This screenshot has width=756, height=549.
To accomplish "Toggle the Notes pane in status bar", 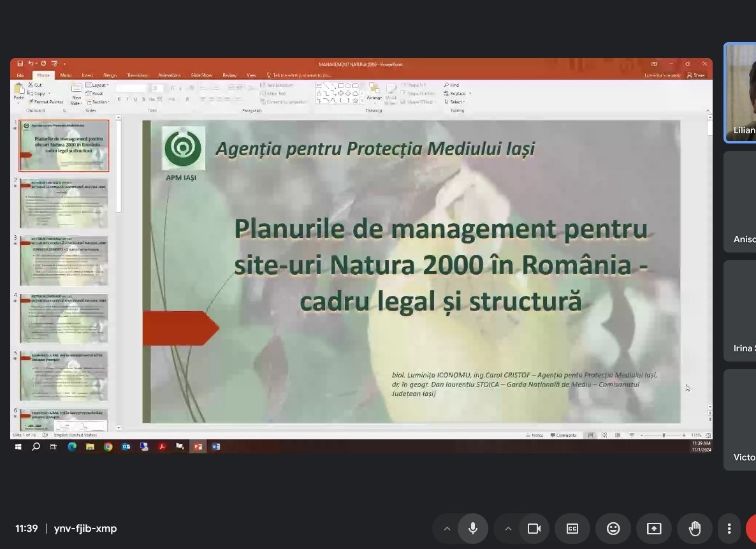I will click(x=534, y=435).
